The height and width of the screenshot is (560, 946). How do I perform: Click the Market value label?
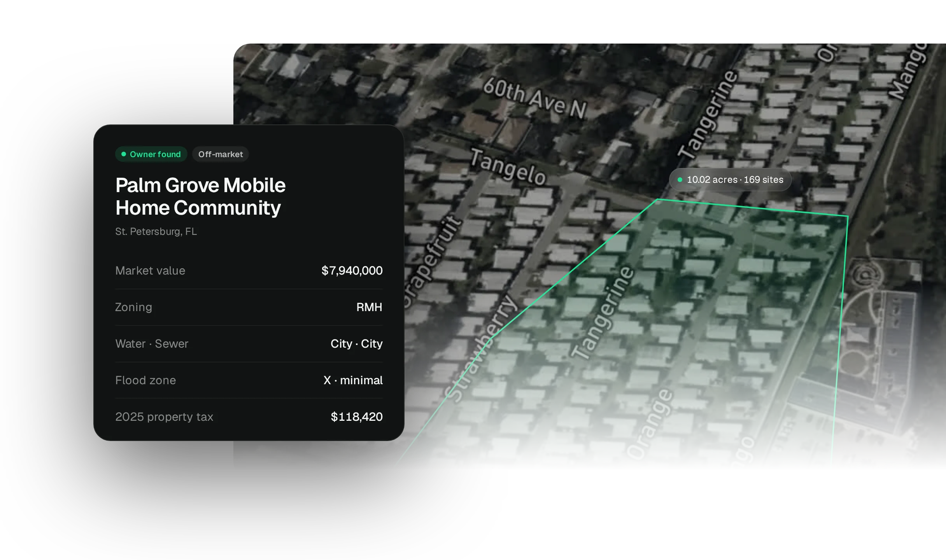(150, 271)
